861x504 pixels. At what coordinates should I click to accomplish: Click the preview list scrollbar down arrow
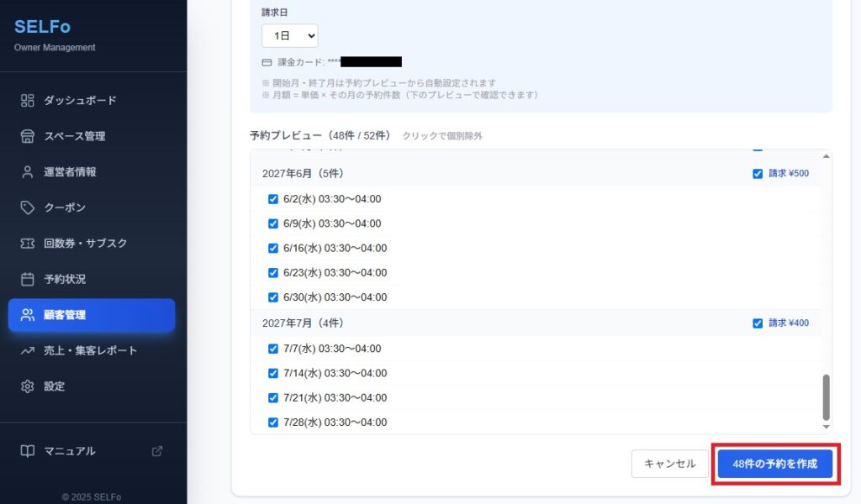827,428
